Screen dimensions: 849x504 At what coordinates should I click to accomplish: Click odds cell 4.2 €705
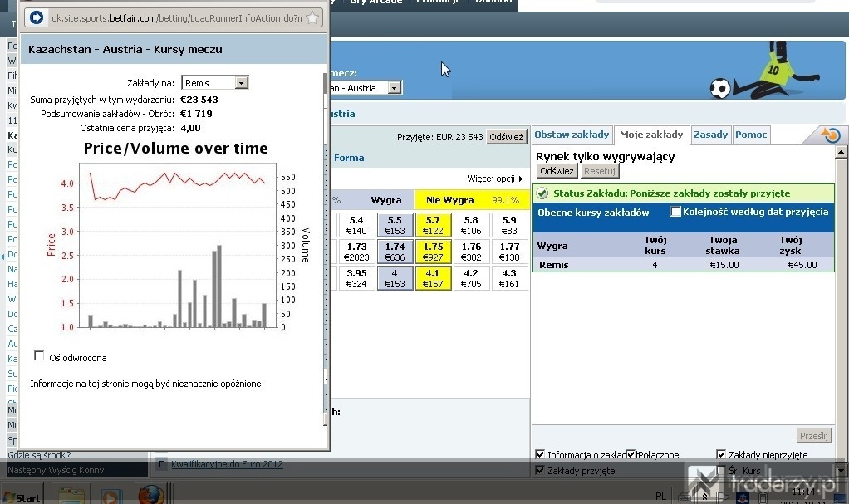tap(471, 278)
